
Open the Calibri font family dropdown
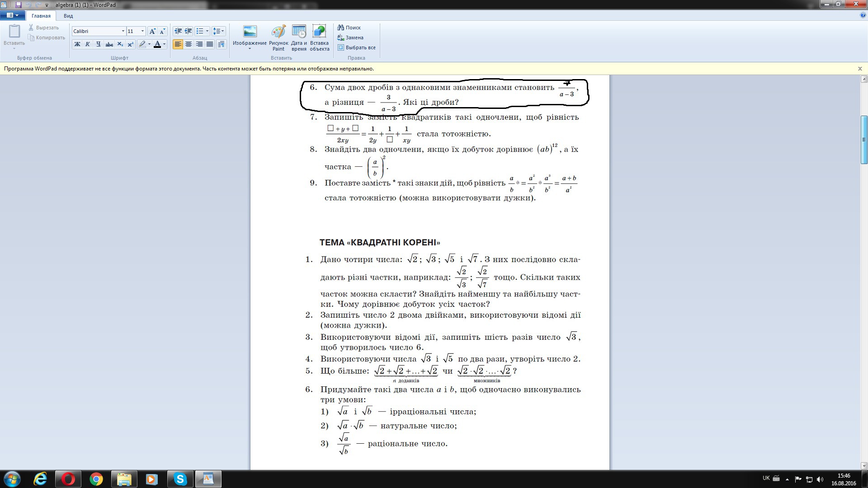tap(123, 31)
